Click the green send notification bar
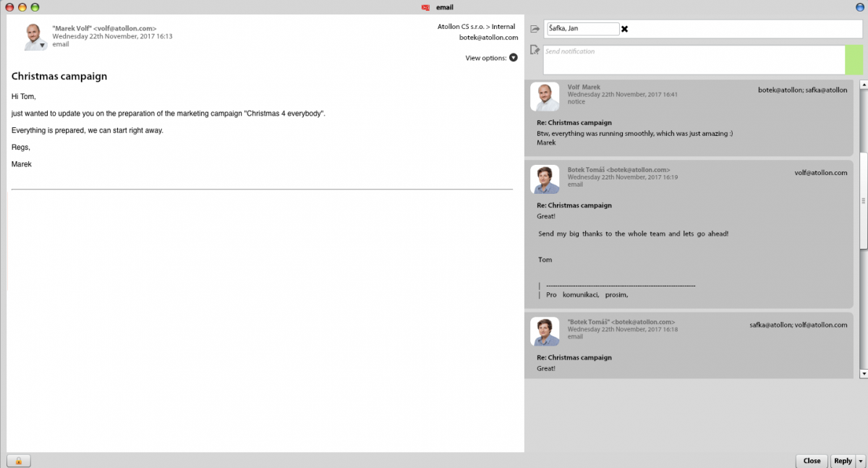 point(854,60)
